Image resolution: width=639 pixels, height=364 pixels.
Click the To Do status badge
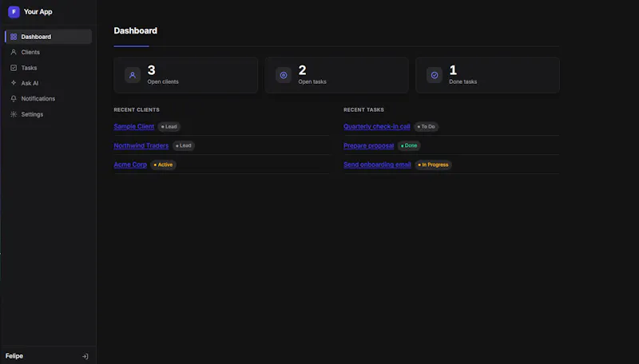(426, 127)
